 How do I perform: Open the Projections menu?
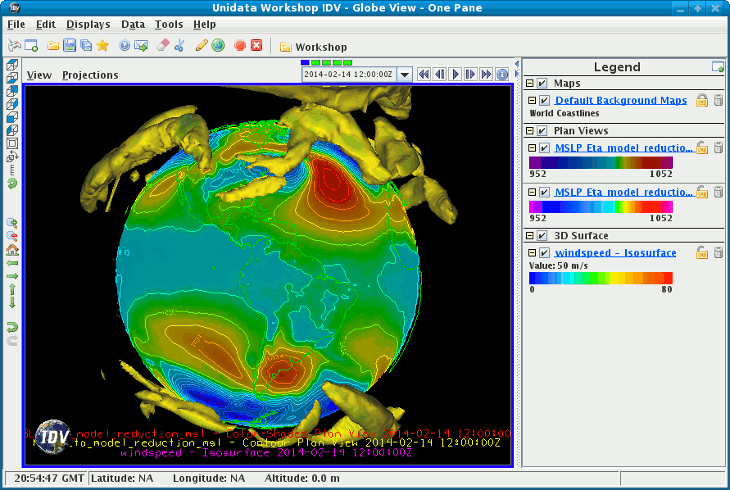tap(90, 75)
